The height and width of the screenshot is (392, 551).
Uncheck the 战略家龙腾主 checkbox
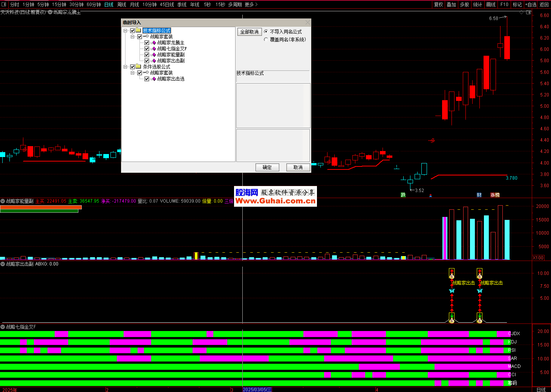pos(147,43)
